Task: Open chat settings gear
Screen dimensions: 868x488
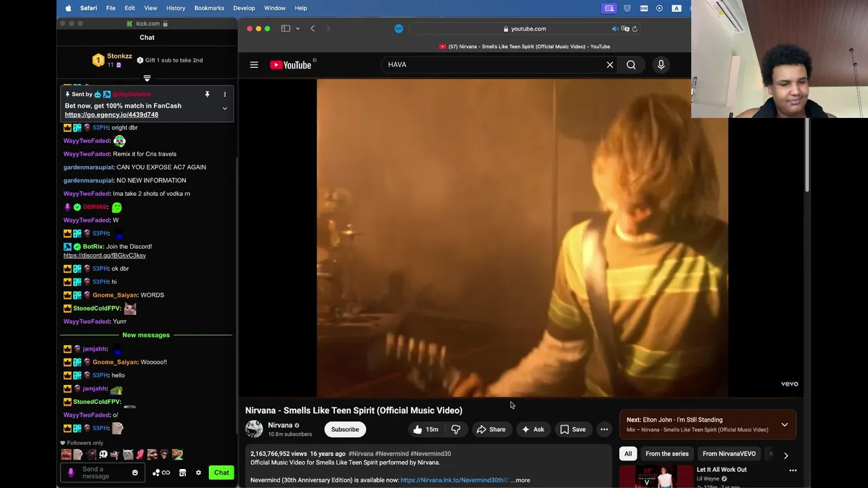Action: coord(198,472)
